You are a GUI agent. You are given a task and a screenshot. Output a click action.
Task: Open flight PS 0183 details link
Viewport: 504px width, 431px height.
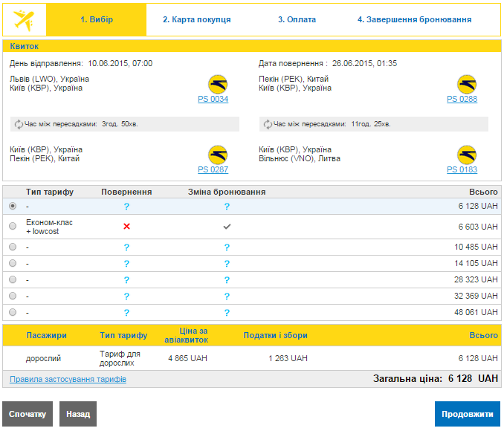(462, 169)
